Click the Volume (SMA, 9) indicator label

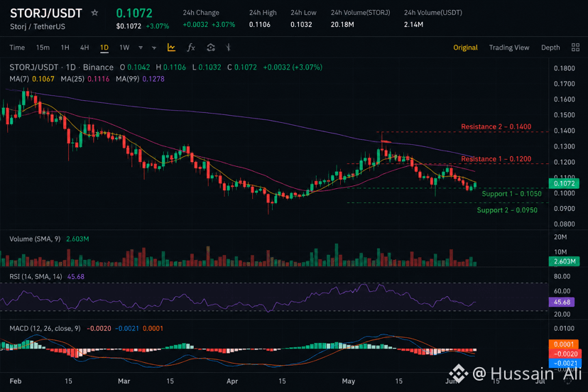tap(35, 239)
